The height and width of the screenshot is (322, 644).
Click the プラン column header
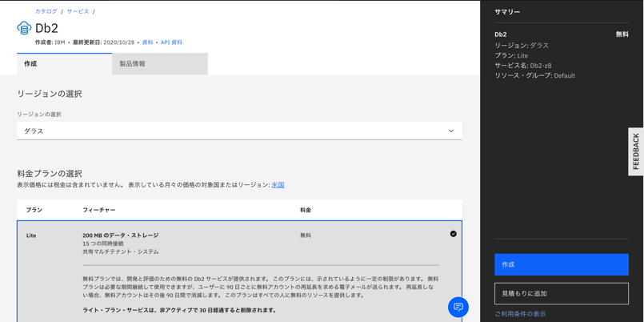[34, 210]
